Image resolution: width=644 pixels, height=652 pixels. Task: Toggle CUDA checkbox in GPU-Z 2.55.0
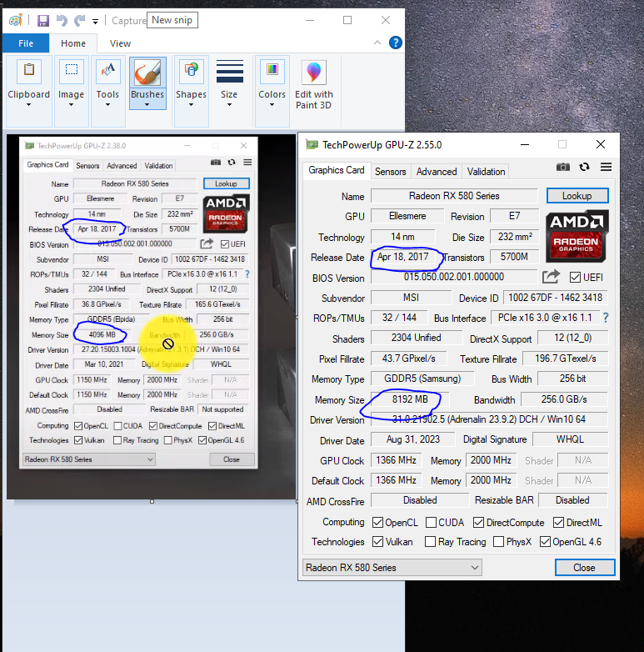pyautogui.click(x=431, y=522)
